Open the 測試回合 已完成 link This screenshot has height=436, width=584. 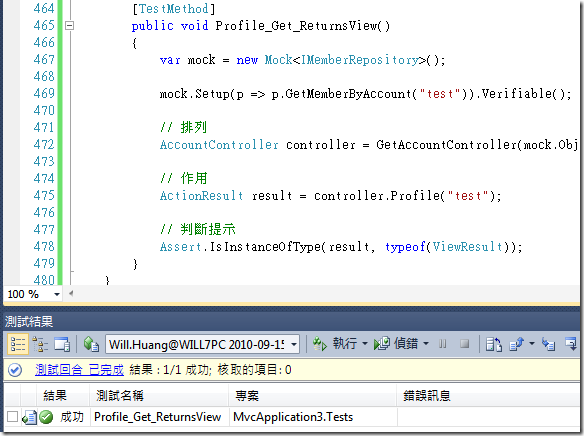(79, 370)
